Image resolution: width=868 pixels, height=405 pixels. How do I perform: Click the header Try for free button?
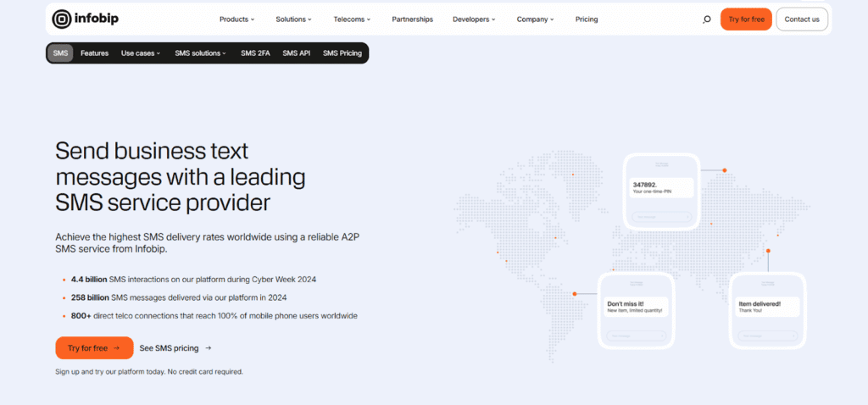tap(746, 19)
